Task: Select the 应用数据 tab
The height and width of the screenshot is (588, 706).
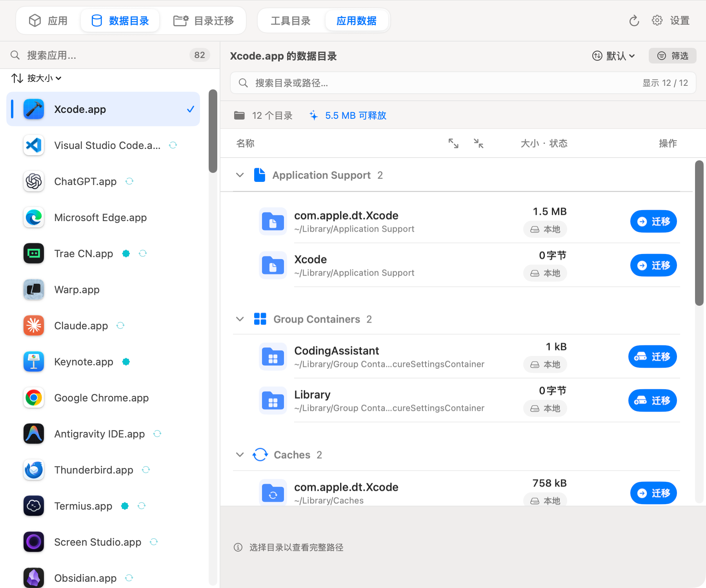Action: click(x=357, y=21)
